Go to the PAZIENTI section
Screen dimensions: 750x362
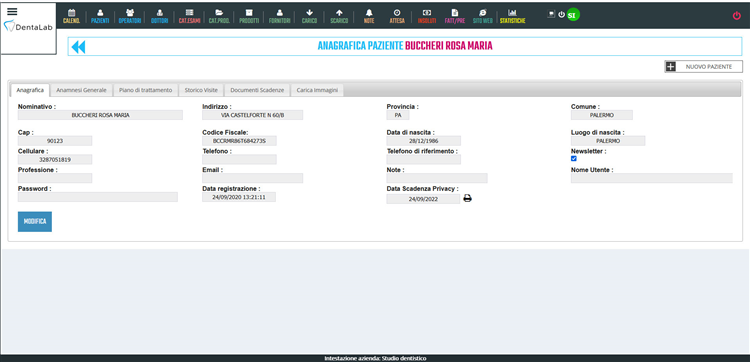click(100, 16)
